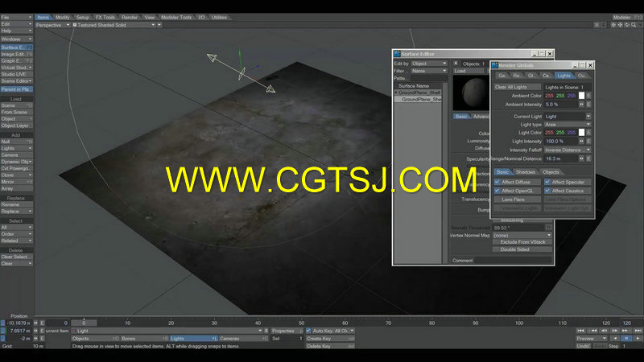The width and height of the screenshot is (644, 362).
Task: Click the viewport maximize icon at far right
Action: 640,25
